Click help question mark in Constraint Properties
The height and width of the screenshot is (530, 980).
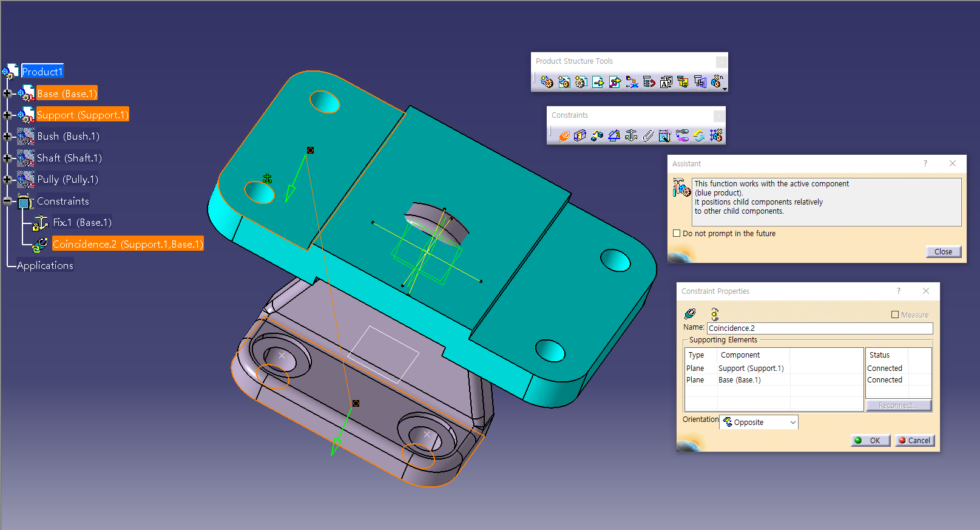pos(899,291)
